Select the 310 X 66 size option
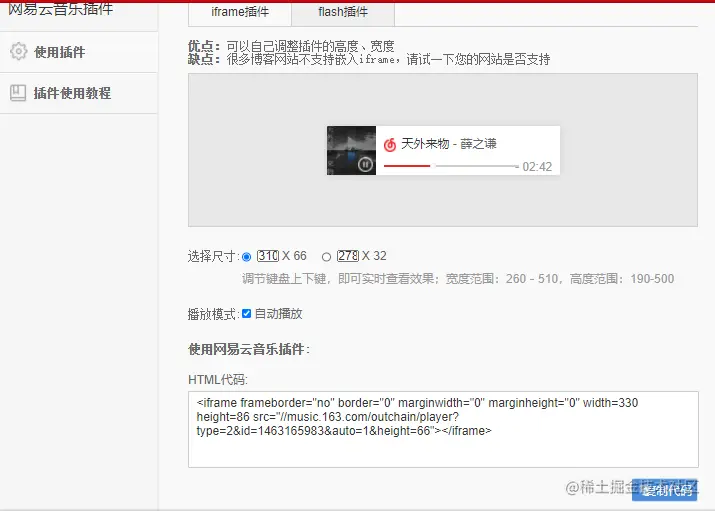Viewport: 715px width, 511px height. [246, 257]
